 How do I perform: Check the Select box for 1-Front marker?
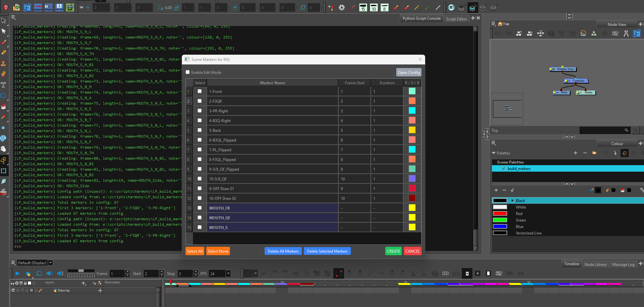click(x=199, y=91)
